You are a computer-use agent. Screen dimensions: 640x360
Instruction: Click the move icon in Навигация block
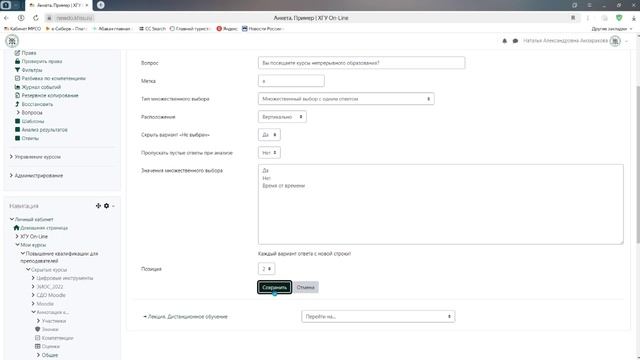click(98, 206)
